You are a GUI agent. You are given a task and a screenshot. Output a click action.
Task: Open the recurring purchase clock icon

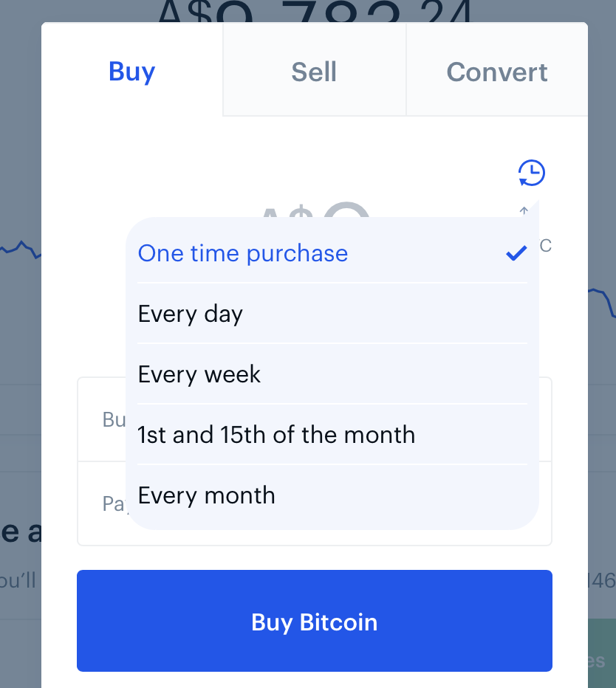pos(531,173)
